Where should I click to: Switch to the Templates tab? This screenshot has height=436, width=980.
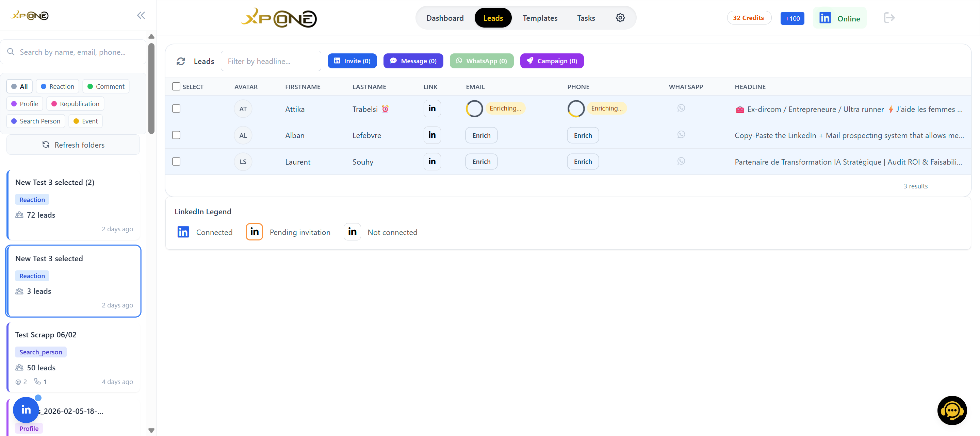pyautogui.click(x=540, y=18)
